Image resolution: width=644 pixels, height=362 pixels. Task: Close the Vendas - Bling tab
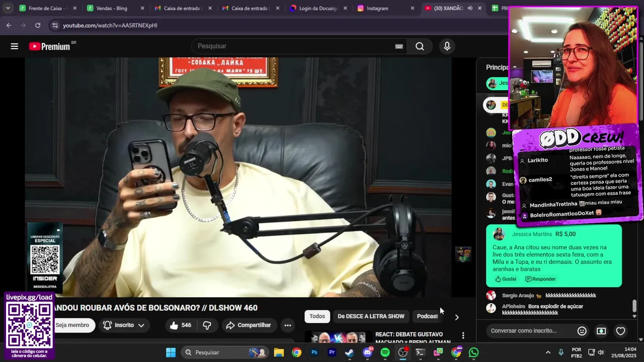pyautogui.click(x=142, y=8)
